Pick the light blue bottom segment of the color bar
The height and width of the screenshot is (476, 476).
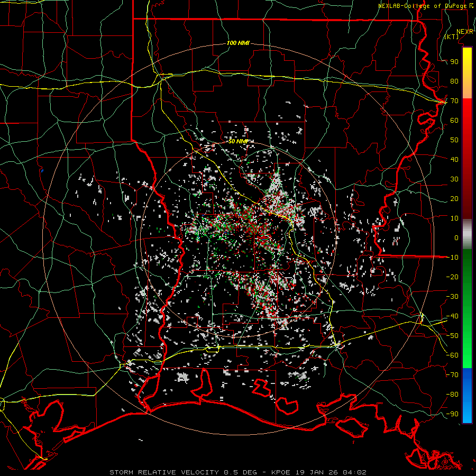tap(467, 411)
